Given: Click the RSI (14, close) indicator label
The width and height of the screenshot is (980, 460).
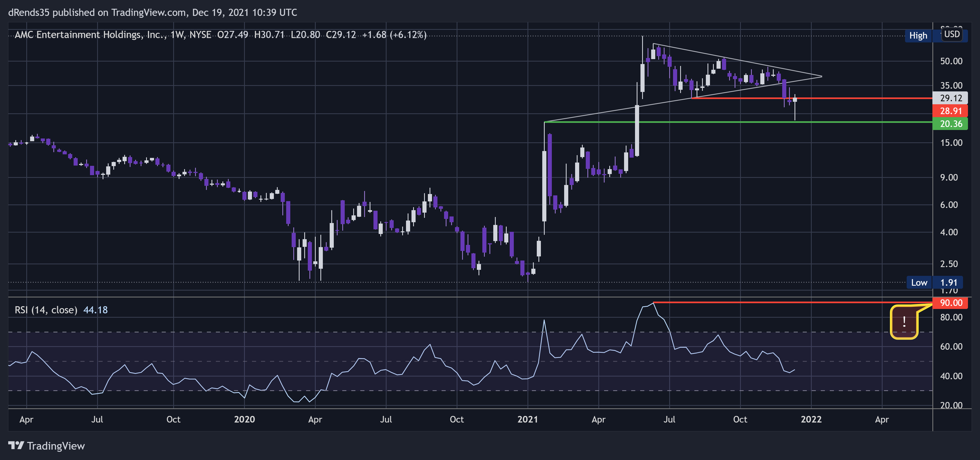Looking at the screenshot, I should click(46, 310).
